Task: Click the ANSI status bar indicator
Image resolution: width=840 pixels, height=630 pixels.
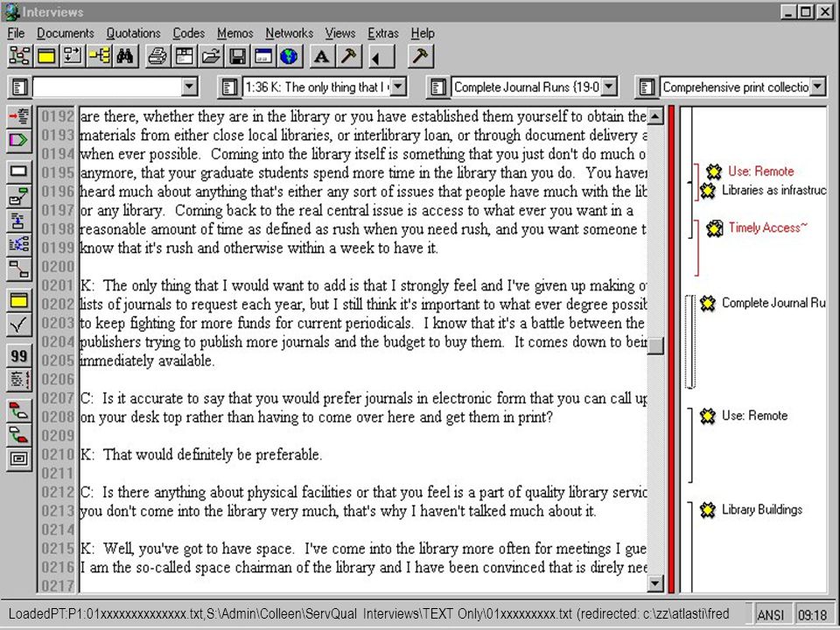Action: tap(770, 615)
